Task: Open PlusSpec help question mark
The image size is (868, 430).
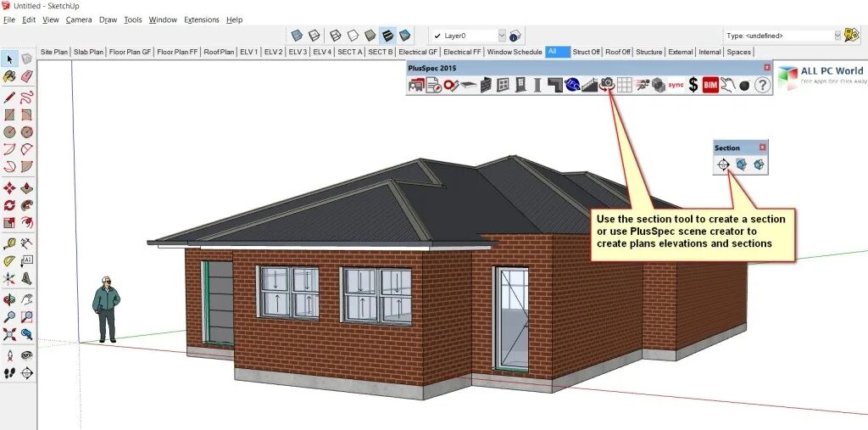Action: 763,85
